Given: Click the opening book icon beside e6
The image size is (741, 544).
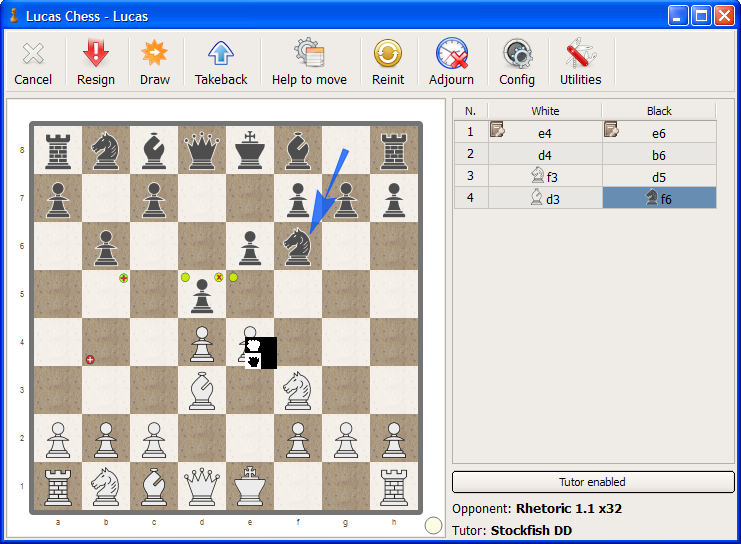Looking at the screenshot, I should click(x=611, y=129).
